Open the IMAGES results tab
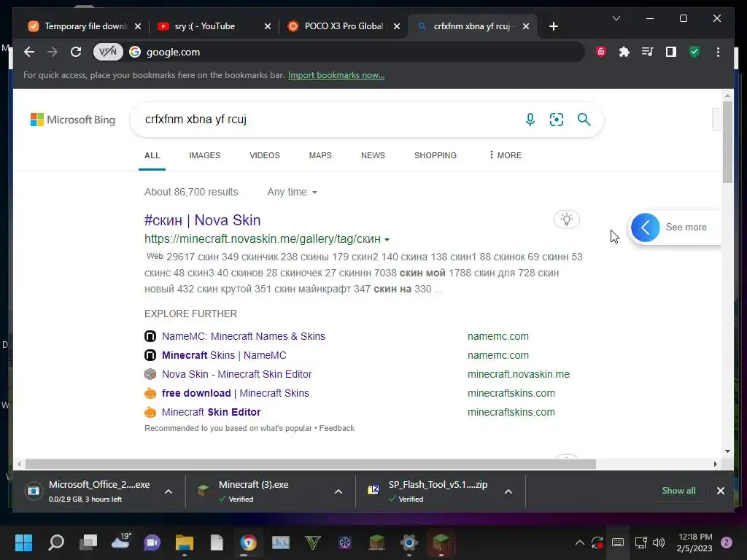Viewport: 747px width, 560px height. click(x=204, y=155)
